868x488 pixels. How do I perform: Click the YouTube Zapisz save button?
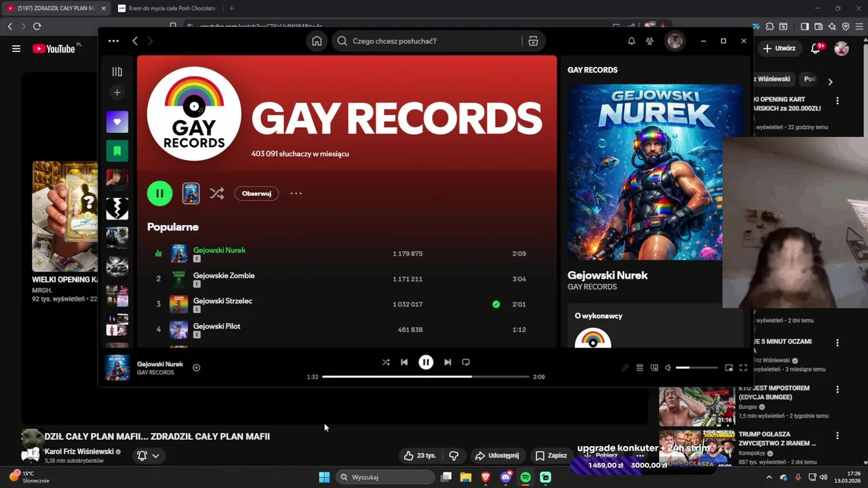(x=551, y=455)
